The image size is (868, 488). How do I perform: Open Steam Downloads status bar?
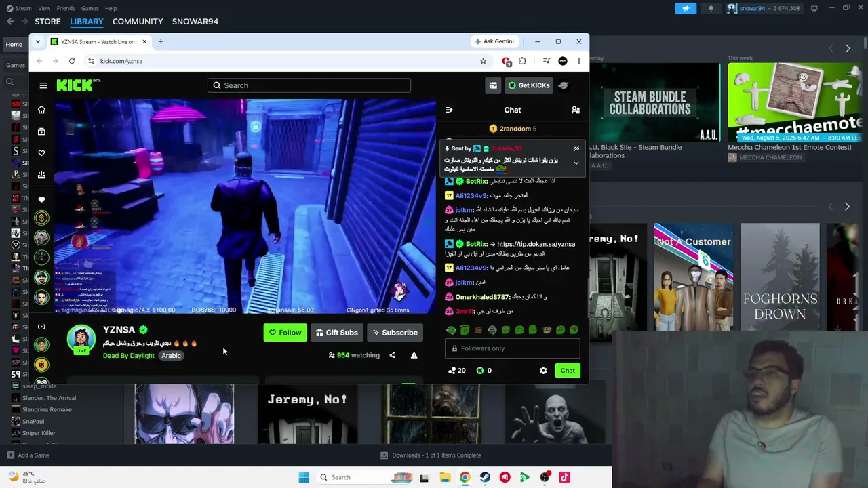point(431,455)
